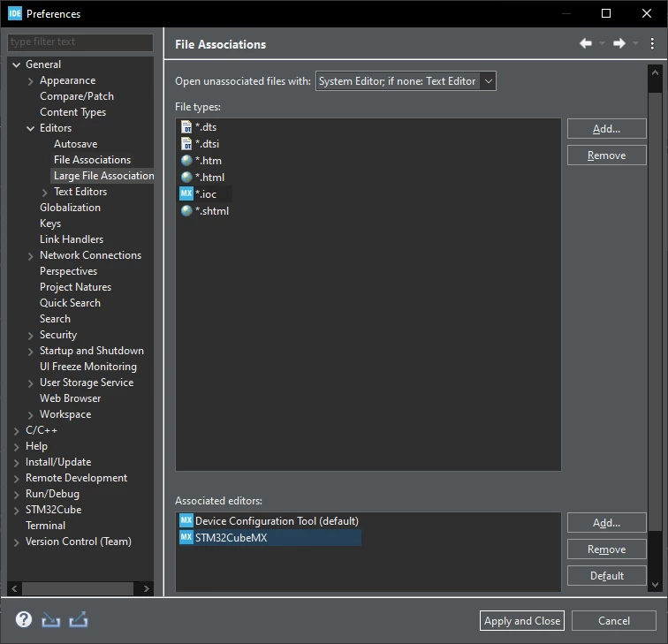Select the *.ioc MX file type
668x644 pixels.
tap(205, 193)
